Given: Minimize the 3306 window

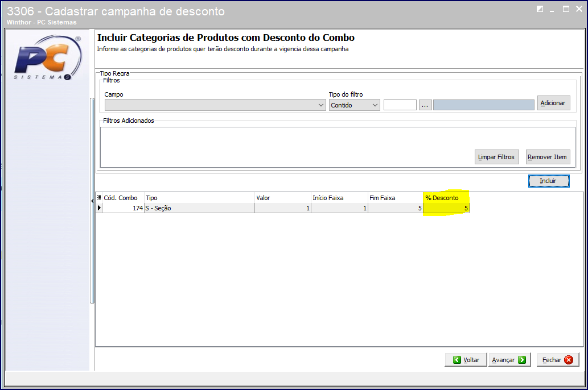Looking at the screenshot, I should pyautogui.click(x=552, y=10).
